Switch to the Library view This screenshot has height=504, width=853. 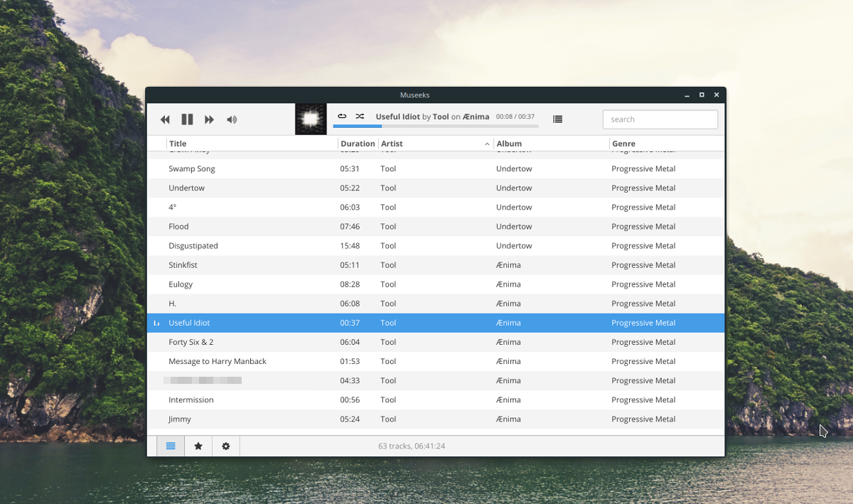pyautogui.click(x=171, y=446)
